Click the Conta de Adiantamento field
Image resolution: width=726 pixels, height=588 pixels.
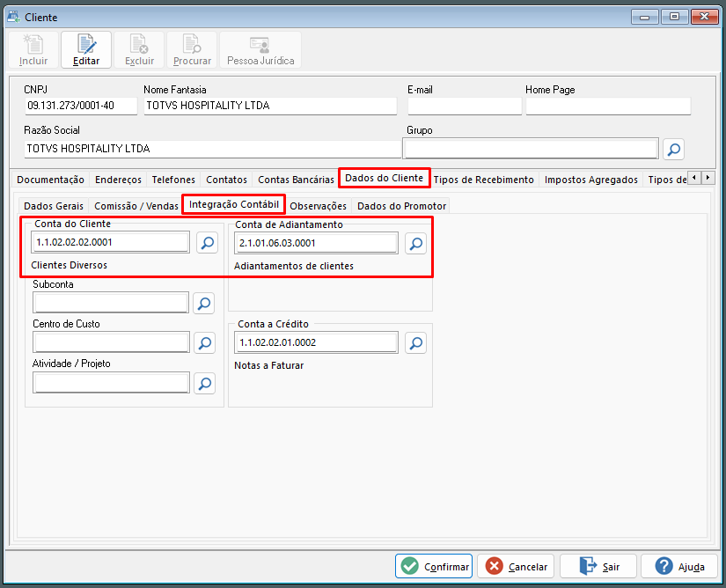coord(316,243)
